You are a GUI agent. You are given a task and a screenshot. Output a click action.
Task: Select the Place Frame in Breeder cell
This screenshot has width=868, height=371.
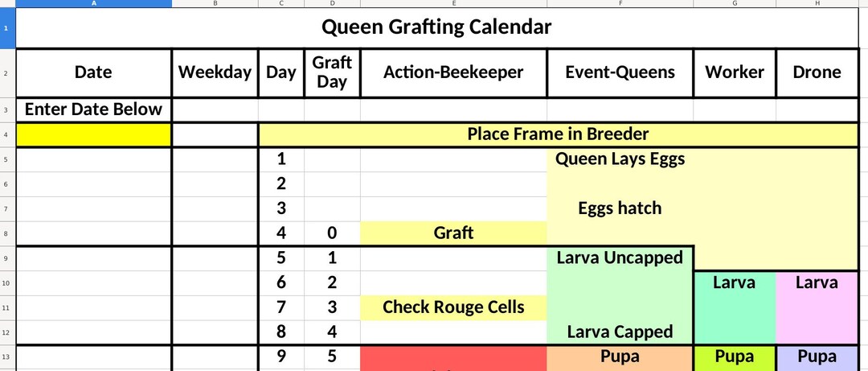coord(558,134)
